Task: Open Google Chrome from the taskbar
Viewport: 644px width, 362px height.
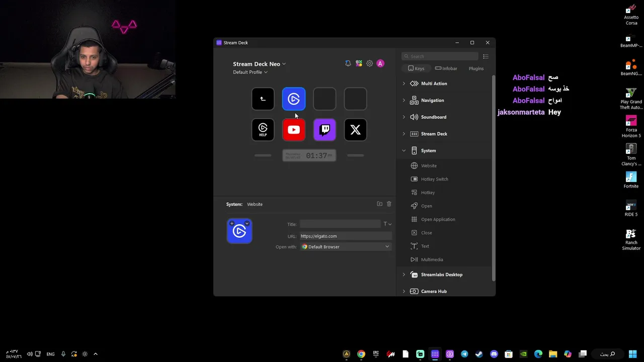Action: [x=361, y=354]
